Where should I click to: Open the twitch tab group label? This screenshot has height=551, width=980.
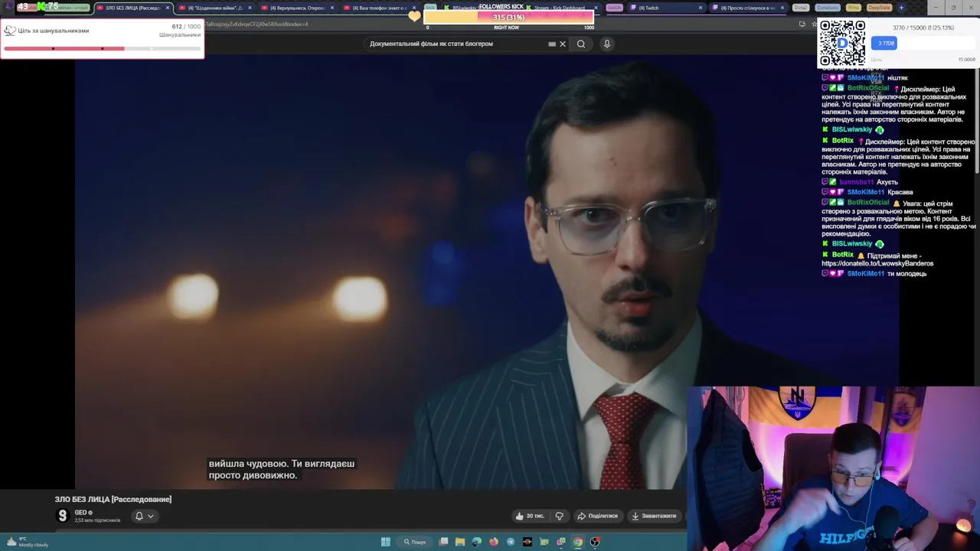(614, 8)
